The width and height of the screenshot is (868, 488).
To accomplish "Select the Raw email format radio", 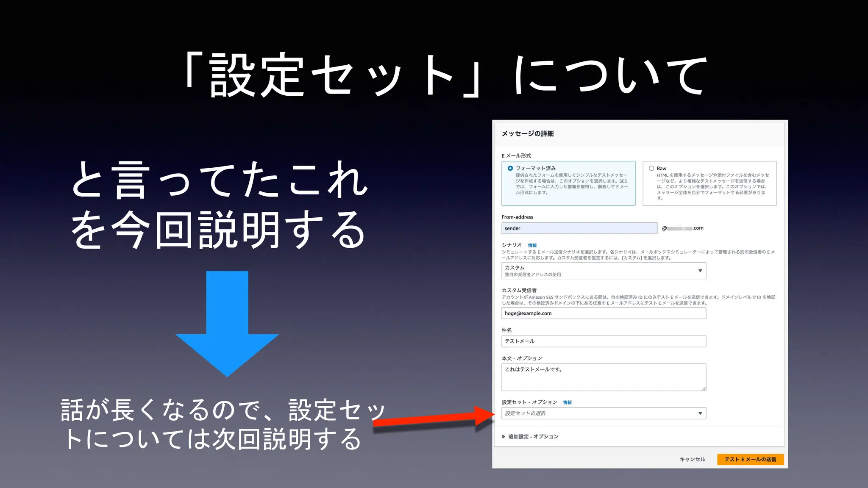I will [651, 168].
